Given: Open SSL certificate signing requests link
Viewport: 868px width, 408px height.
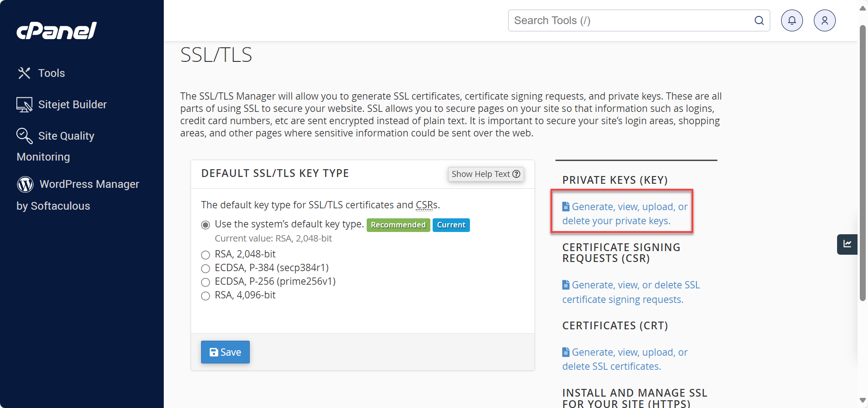Looking at the screenshot, I should 631,292.
